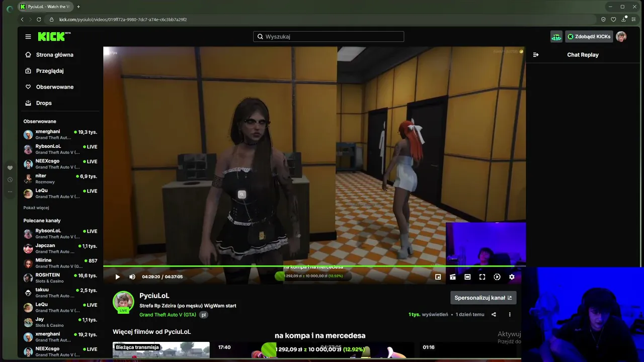Click the heart icon on far-left strip

click(10, 168)
